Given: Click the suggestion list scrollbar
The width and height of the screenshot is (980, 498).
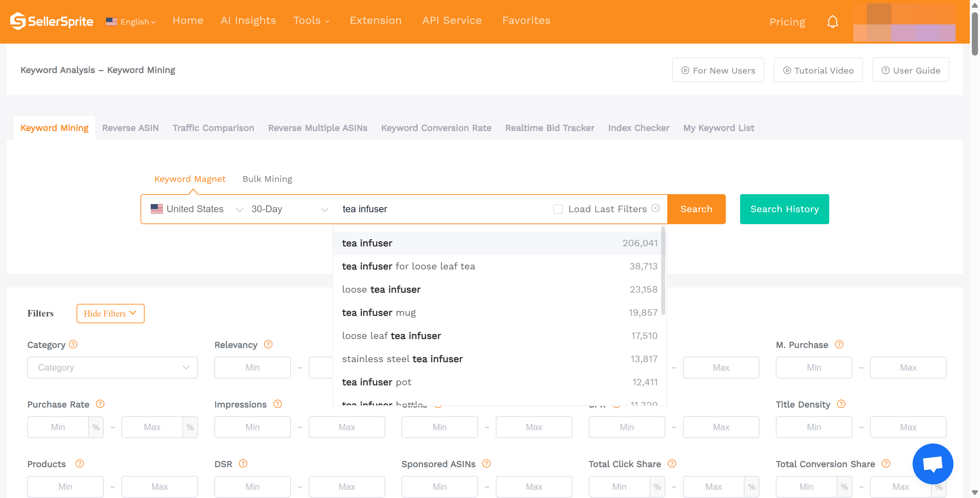Looking at the screenshot, I should pyautogui.click(x=663, y=270).
